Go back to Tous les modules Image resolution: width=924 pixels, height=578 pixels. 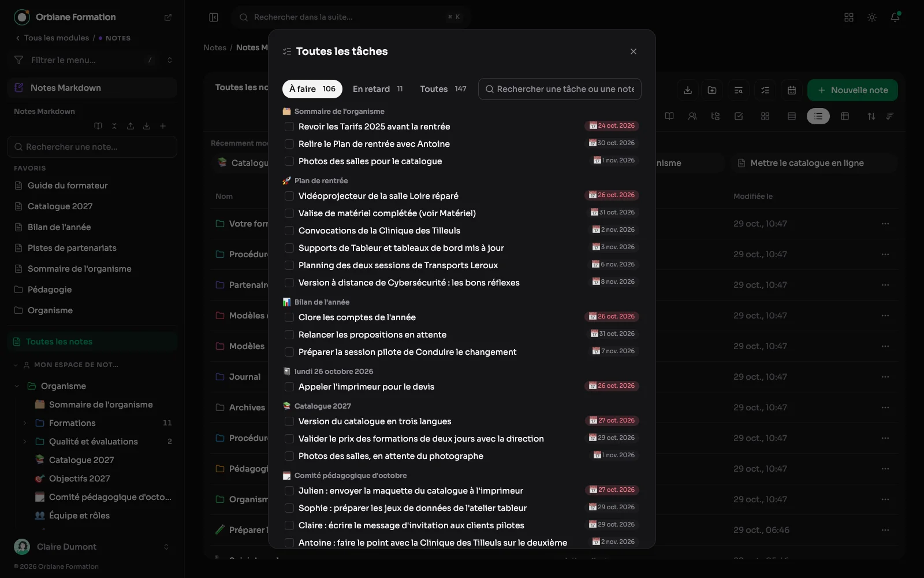52,38
